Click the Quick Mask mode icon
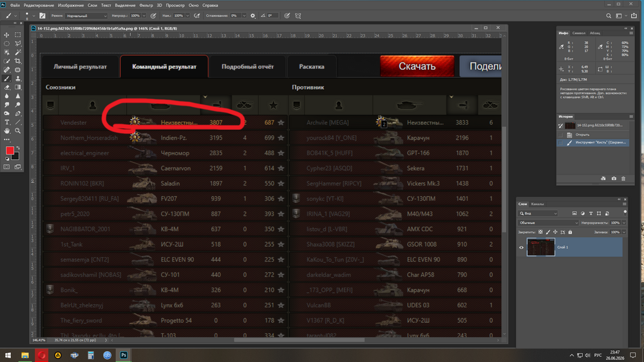 6,167
